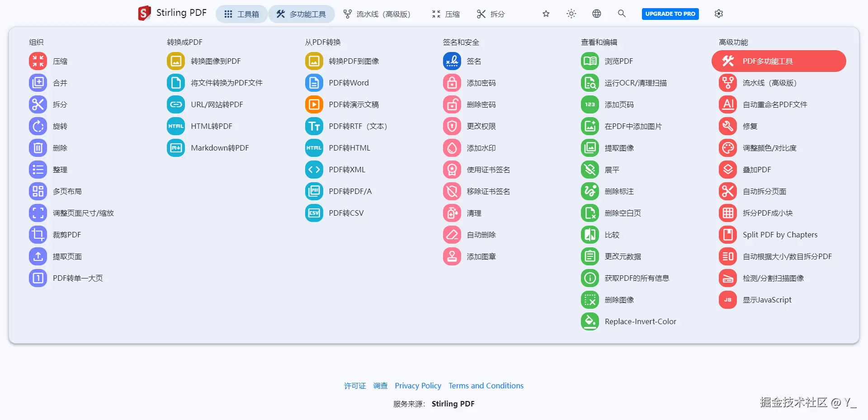The height and width of the screenshot is (420, 868).
Task: Open the language globe menu
Action: 597,14
